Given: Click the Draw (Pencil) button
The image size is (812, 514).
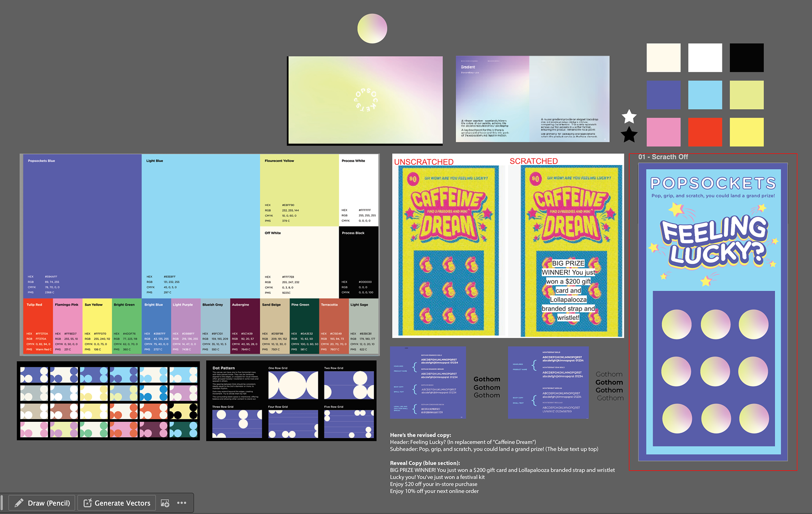Looking at the screenshot, I should [x=42, y=503].
